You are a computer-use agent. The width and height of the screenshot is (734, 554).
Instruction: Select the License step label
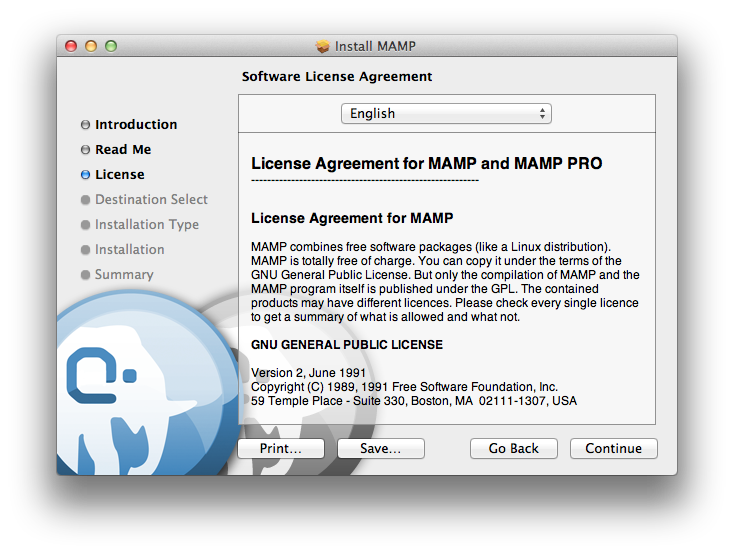pos(120,174)
